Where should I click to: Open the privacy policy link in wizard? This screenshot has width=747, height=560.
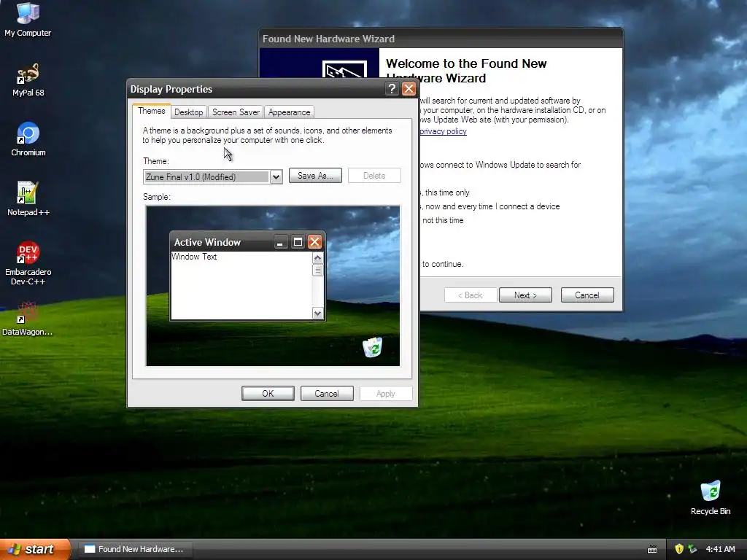(443, 131)
